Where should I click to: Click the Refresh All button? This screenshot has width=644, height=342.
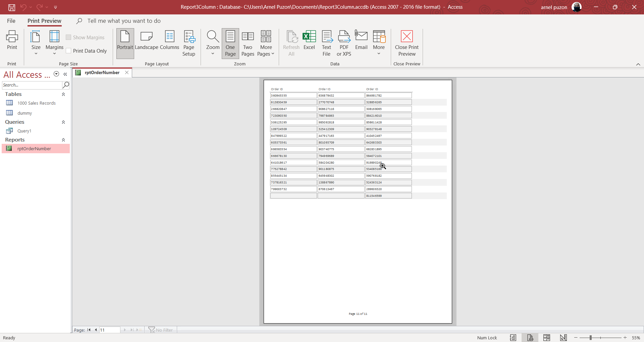coord(291,44)
